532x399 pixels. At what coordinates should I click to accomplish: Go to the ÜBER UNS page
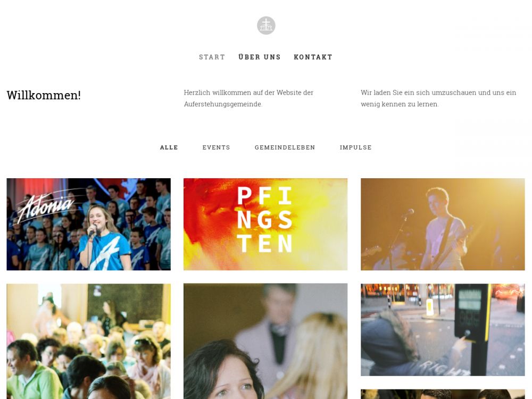260,57
